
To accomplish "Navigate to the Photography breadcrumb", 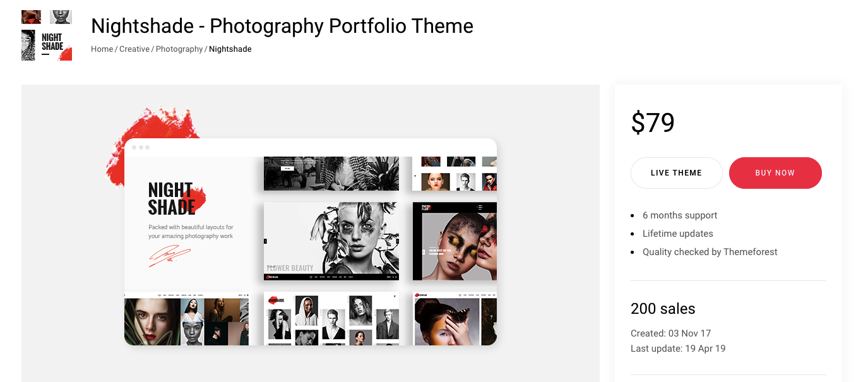I will [x=179, y=49].
